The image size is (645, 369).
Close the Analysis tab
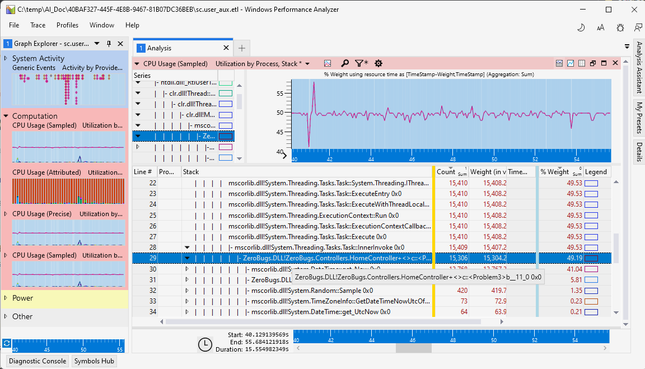click(226, 48)
